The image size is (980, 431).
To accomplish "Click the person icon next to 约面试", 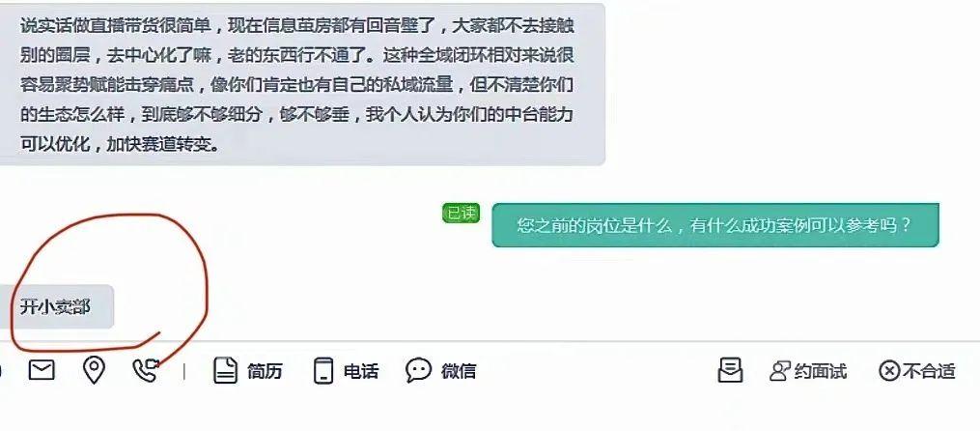I will 780,371.
